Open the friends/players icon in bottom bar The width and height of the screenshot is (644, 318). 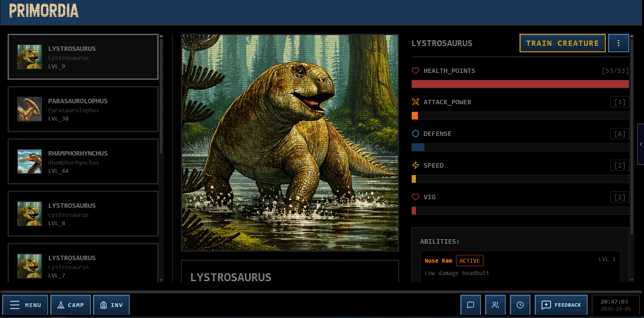[x=495, y=305]
